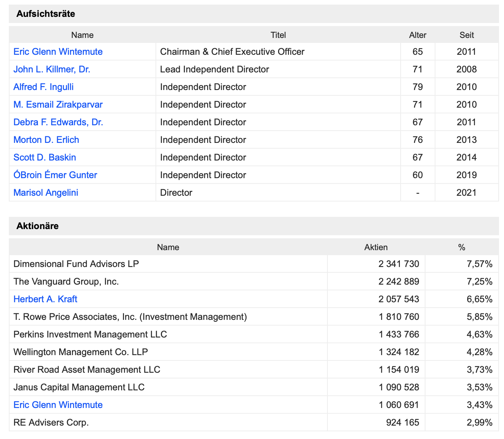Open ÓBroin Émer Gunter profile link
Image resolution: width=504 pixels, height=439 pixels.
tap(55, 175)
